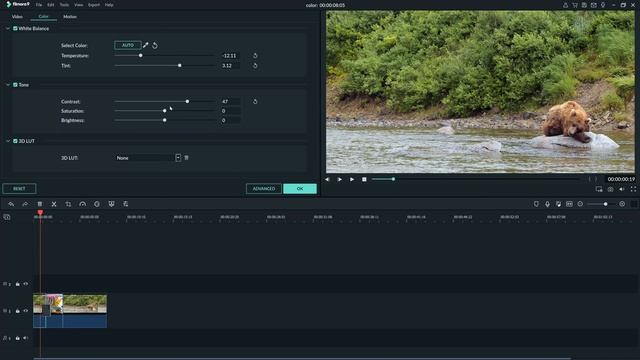
Task: Take a snapshot with the camera icon
Action: pyautogui.click(x=610, y=189)
